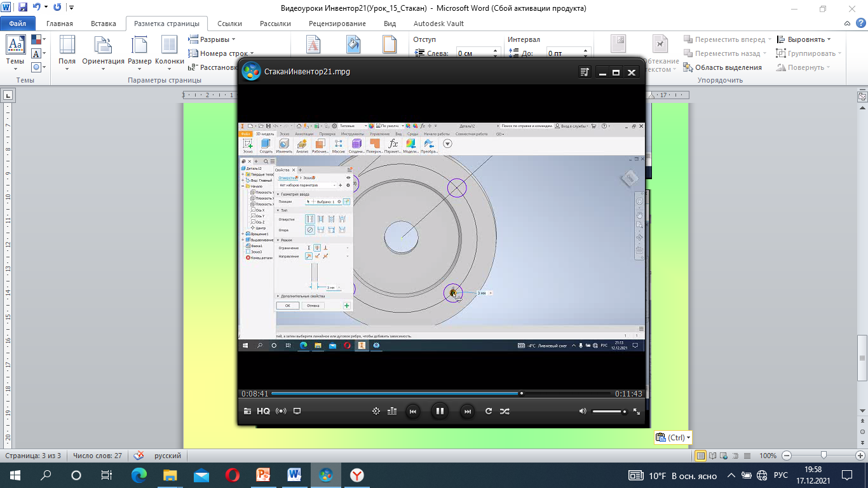Open the playlist icon in player title bar
The image size is (868, 488).
tap(585, 72)
